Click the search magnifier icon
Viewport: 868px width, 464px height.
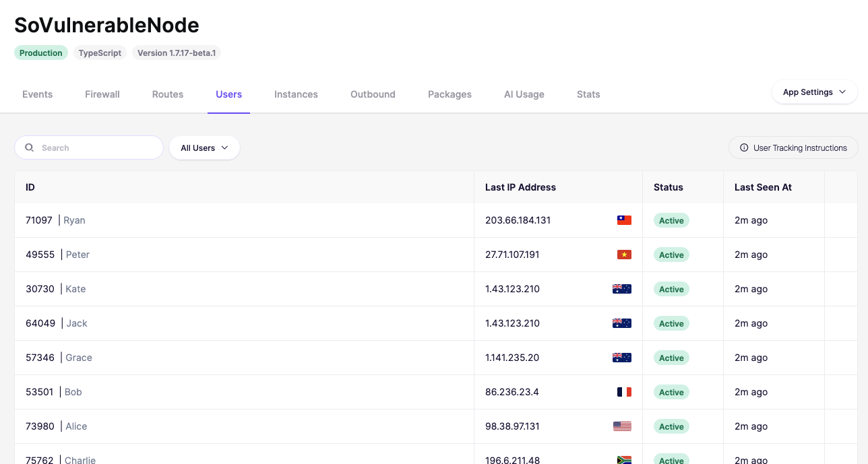(30, 147)
